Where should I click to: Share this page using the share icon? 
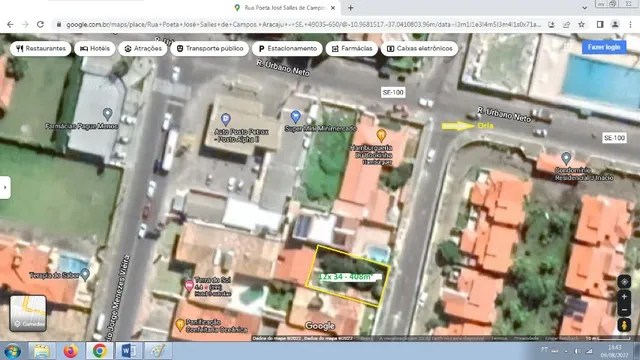[567, 24]
